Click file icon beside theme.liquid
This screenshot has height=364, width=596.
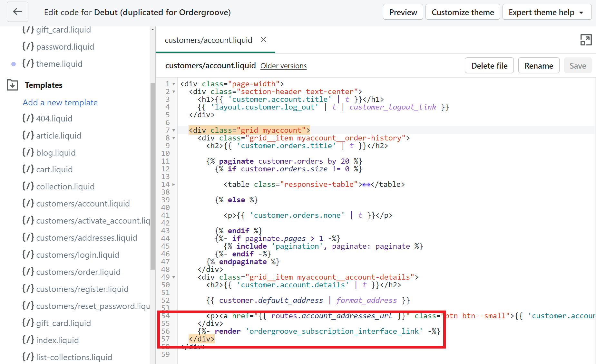28,63
